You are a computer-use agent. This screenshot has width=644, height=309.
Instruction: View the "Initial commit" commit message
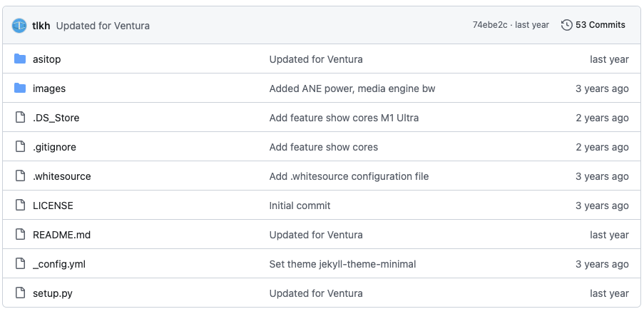(300, 206)
